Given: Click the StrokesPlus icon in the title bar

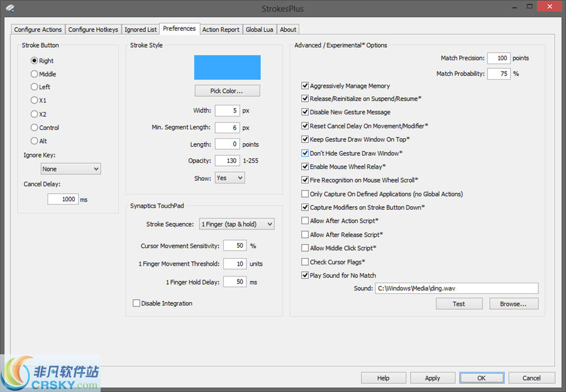Looking at the screenshot, I should (x=9, y=8).
